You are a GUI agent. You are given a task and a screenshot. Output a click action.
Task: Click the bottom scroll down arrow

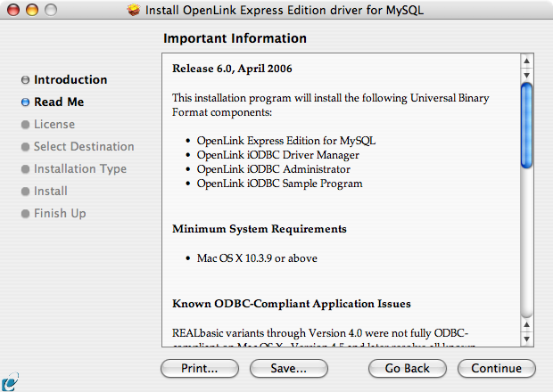pyautogui.click(x=526, y=339)
